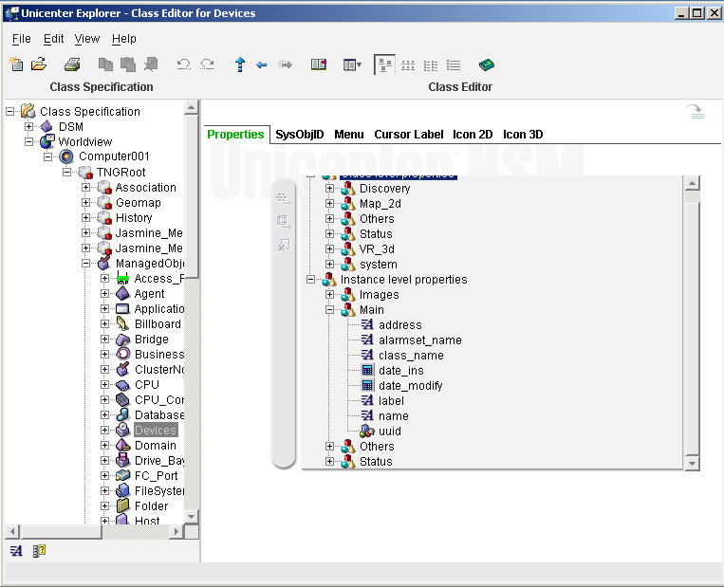Click the down arrow of properties scrollbar
The width and height of the screenshot is (724, 588).
tap(692, 462)
